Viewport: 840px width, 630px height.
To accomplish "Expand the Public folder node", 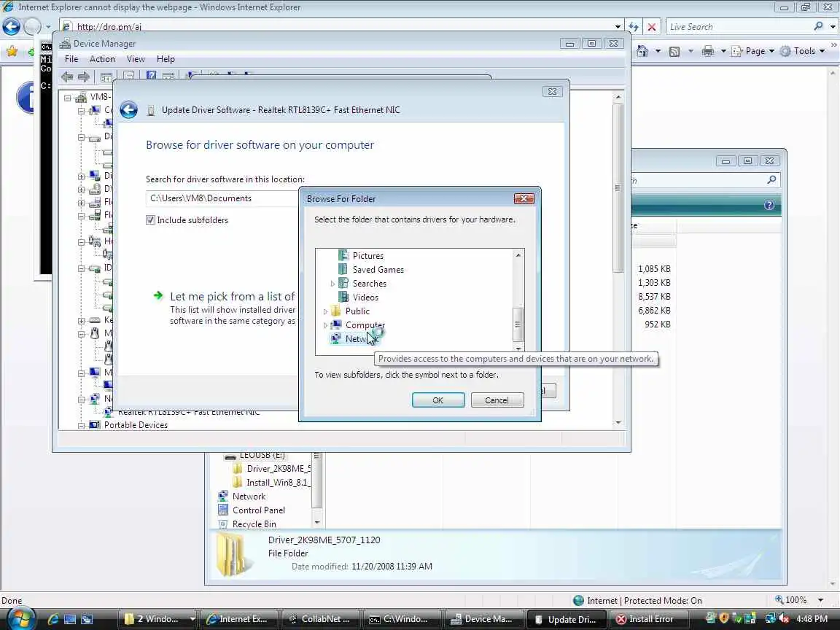I will [x=324, y=311].
